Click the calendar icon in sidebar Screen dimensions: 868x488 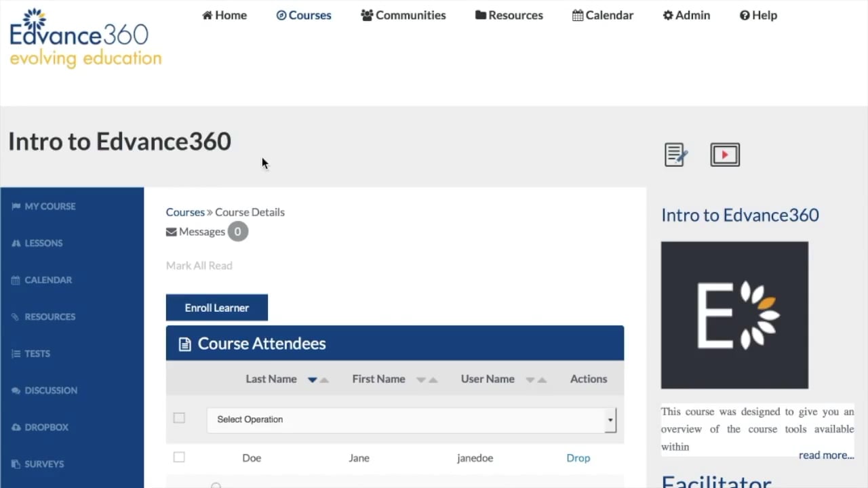tap(16, 279)
